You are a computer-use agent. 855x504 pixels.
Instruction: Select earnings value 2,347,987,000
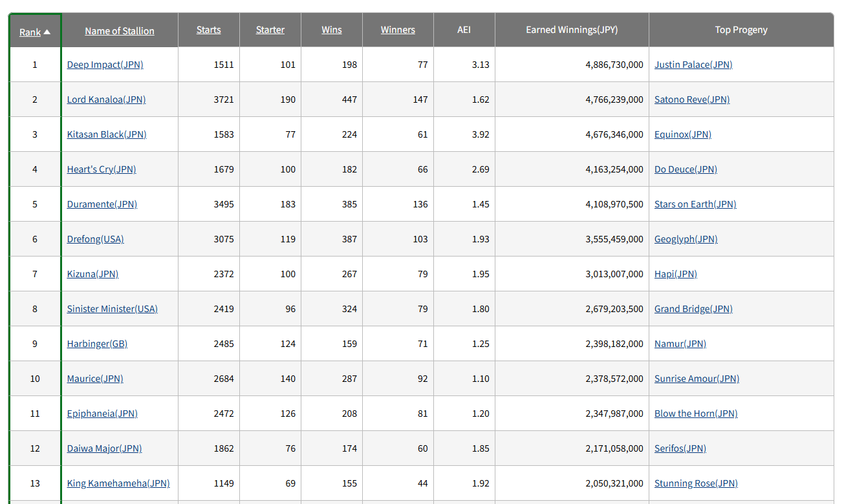click(x=614, y=414)
